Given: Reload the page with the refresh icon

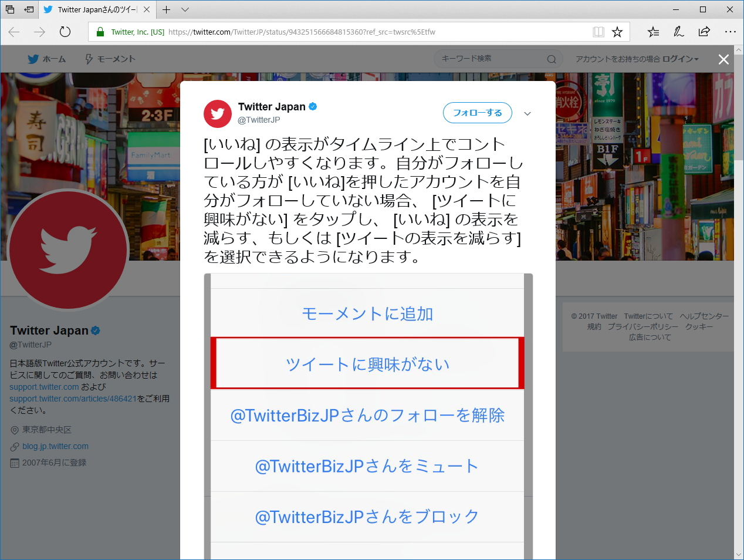Looking at the screenshot, I should (65, 32).
